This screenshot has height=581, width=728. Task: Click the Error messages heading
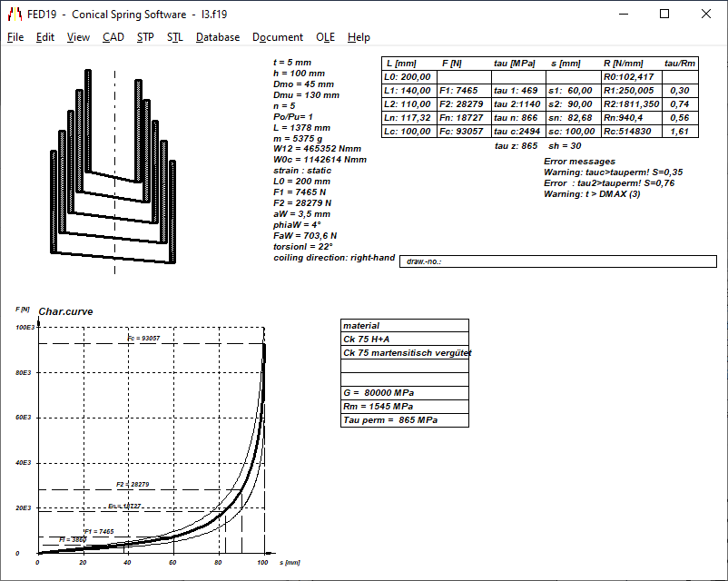pos(579,162)
